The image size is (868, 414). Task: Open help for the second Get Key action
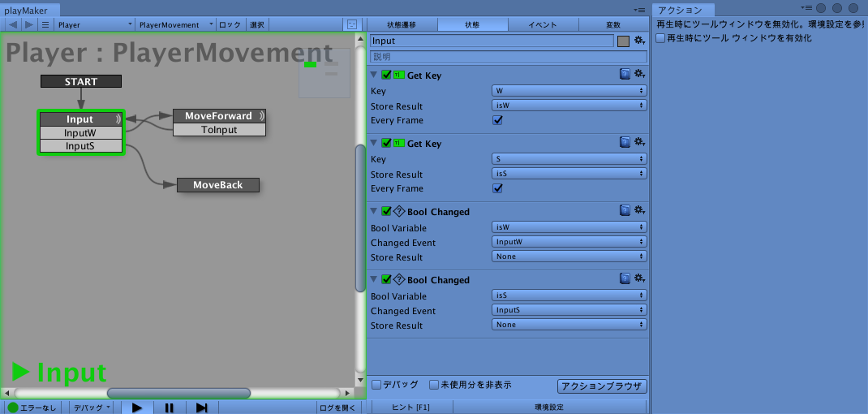(x=625, y=142)
